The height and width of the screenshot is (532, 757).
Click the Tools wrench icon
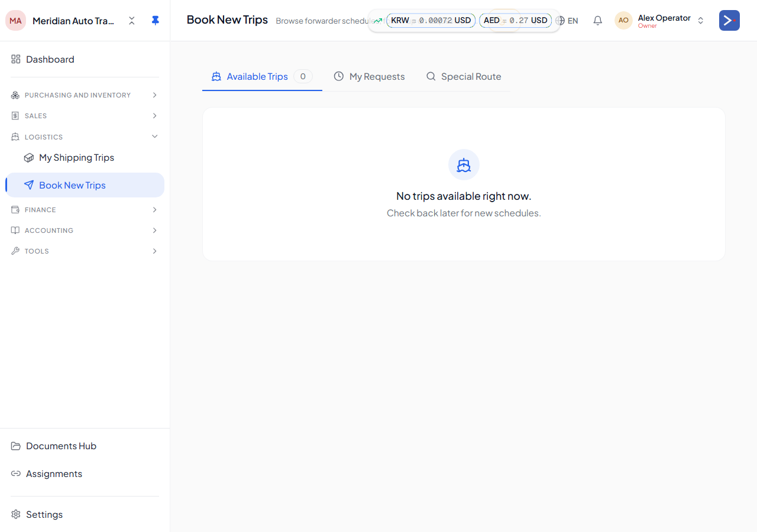15,251
